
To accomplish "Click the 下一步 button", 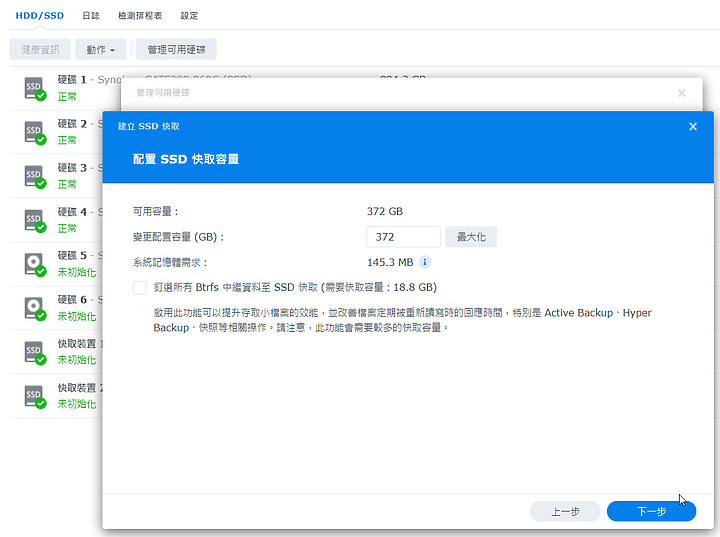I will coord(651,511).
